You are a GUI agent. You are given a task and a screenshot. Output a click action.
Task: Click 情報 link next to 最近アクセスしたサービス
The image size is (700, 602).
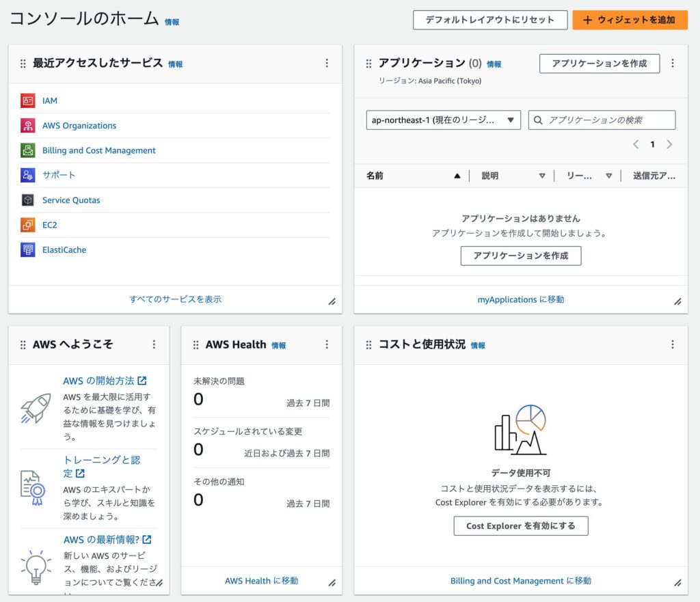(176, 64)
